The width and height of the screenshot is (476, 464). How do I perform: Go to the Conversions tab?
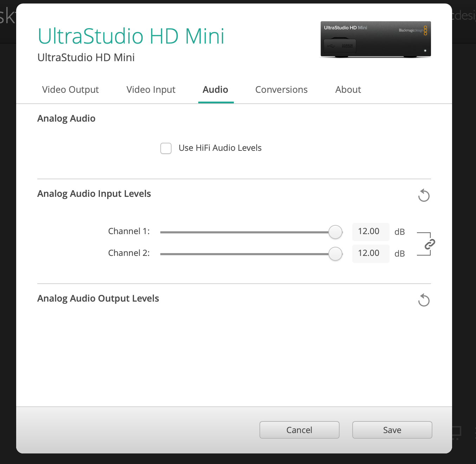coord(281,90)
